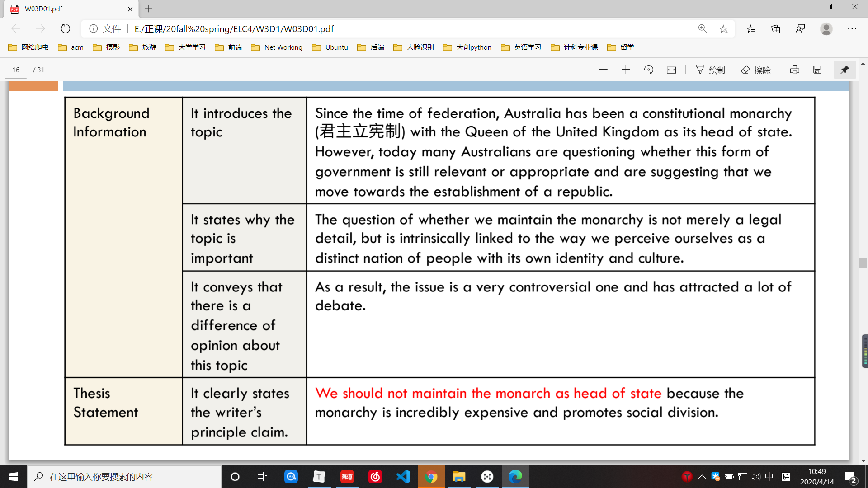Click the "Background Information" table cell
868x488 pixels.
point(123,237)
